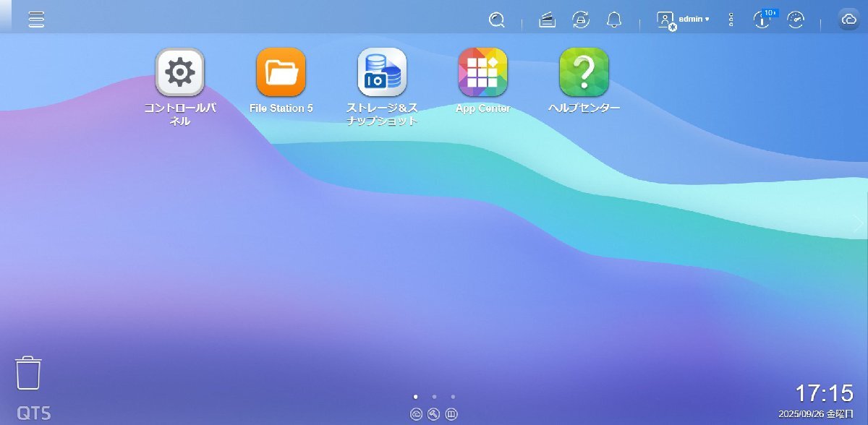Open ストレージ&スナップショット app
The width and height of the screenshot is (868, 425).
tap(382, 72)
